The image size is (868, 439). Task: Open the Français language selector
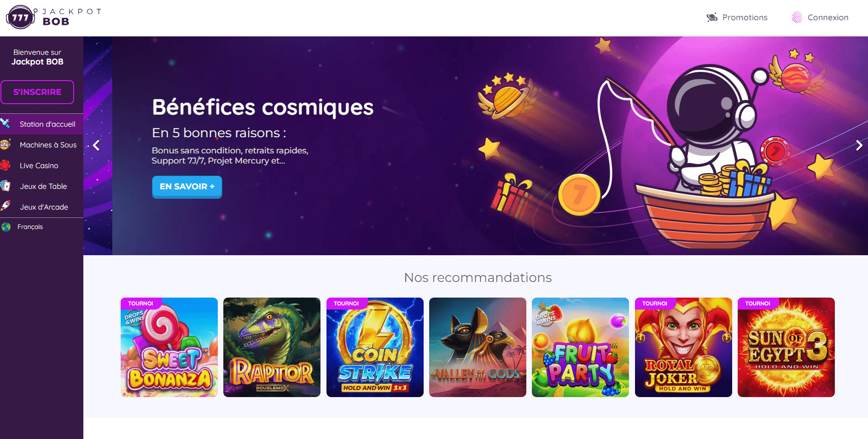point(30,227)
